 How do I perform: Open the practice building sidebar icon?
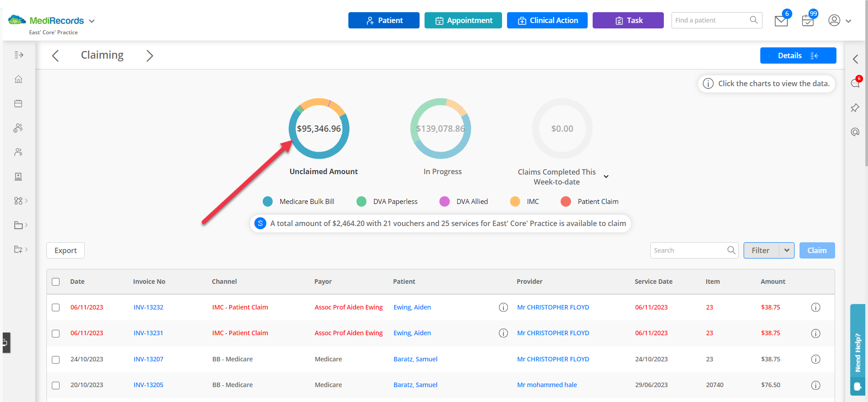tap(18, 176)
